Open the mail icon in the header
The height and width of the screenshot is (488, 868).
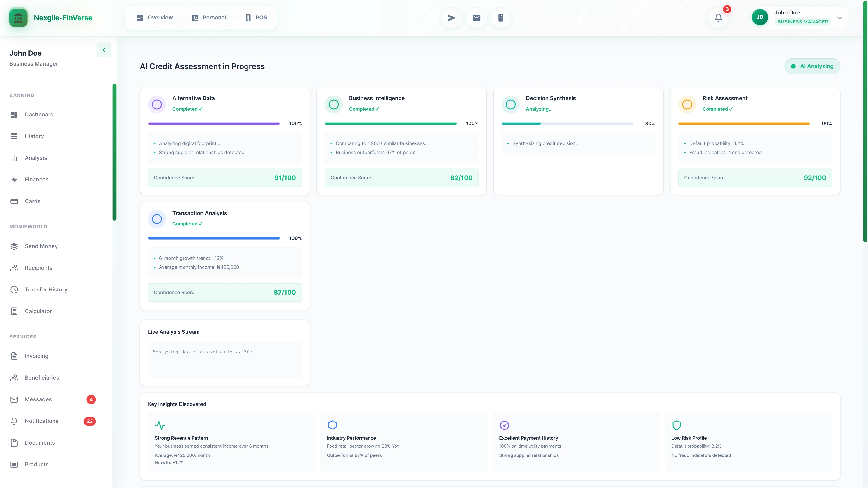[476, 18]
